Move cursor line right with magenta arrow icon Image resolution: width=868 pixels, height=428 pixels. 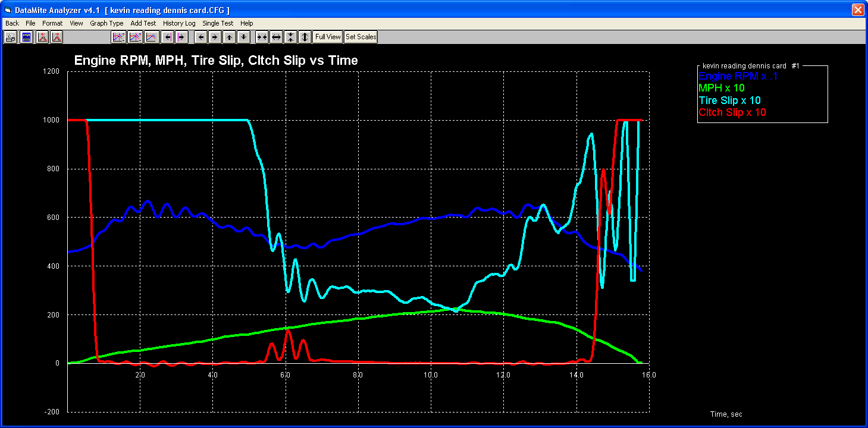181,37
